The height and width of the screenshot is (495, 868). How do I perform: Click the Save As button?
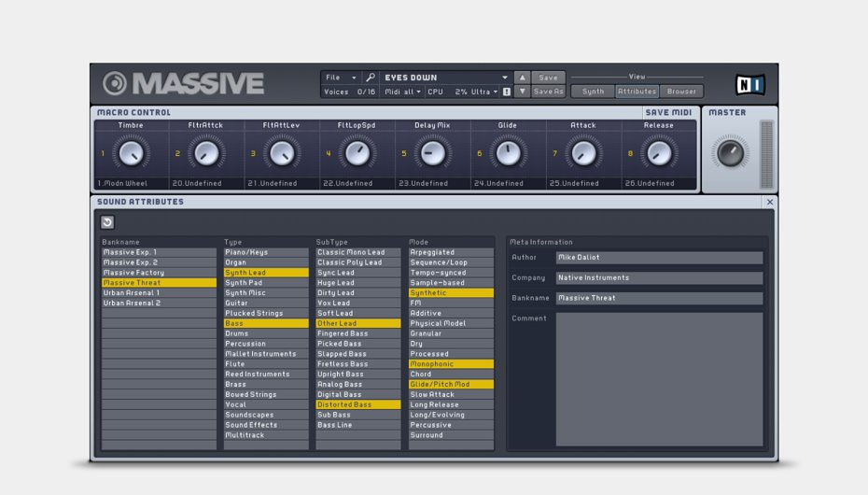pos(548,92)
